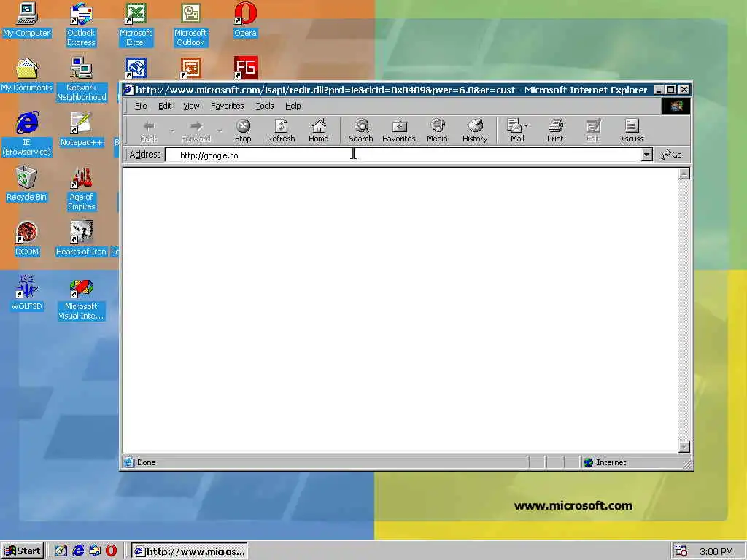This screenshot has height=560, width=747.
Task: Select IE (Browservice) desktop icon
Action: coord(27,134)
